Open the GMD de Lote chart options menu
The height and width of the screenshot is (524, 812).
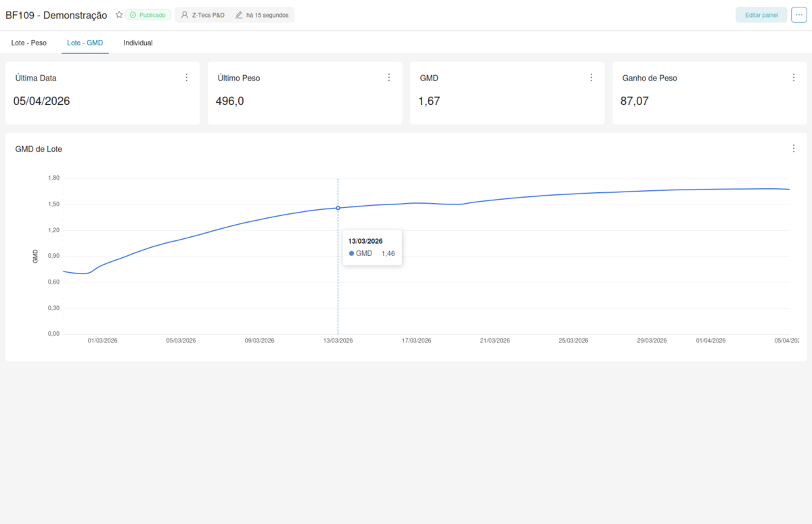[x=794, y=148]
